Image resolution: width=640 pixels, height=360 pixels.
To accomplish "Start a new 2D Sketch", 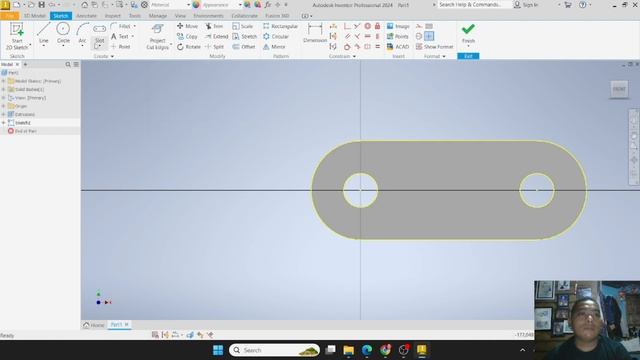I will [17, 36].
